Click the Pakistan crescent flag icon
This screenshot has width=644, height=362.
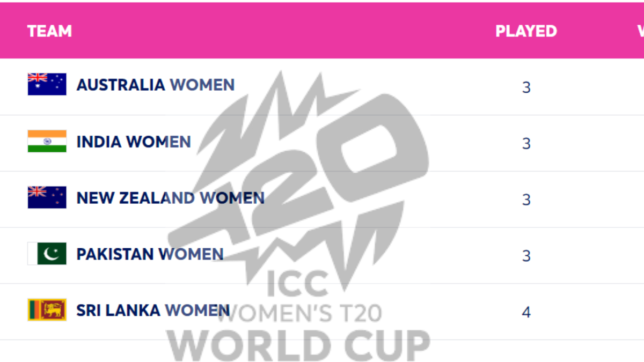[x=47, y=254]
